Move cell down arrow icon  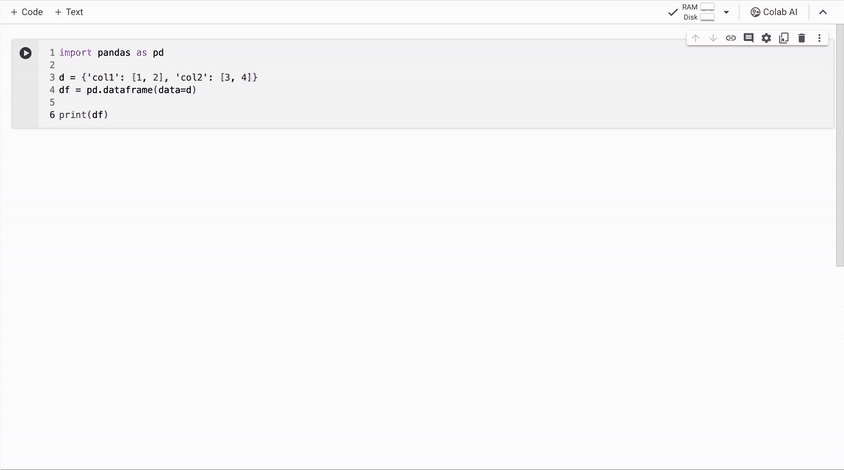[x=713, y=38]
